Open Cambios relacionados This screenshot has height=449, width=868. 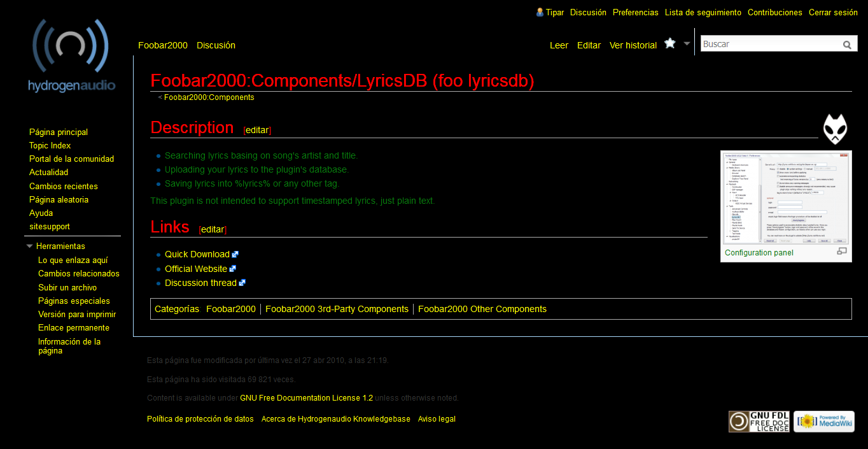79,273
